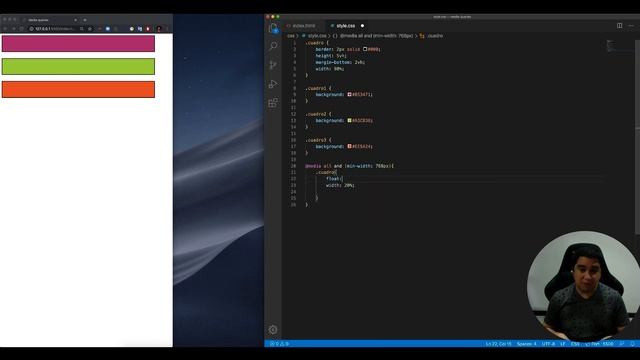This screenshot has height=360, width=640.
Task: Open browser three-dot menu
Action: coord(167,29)
